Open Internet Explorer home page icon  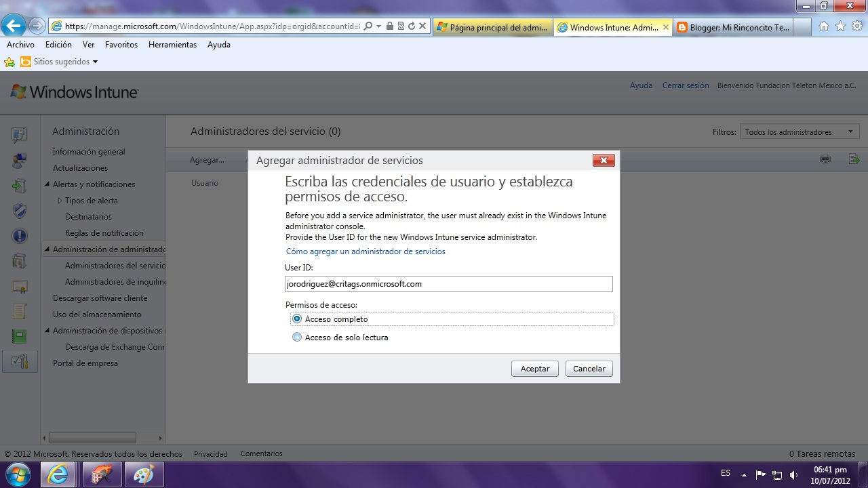(824, 26)
